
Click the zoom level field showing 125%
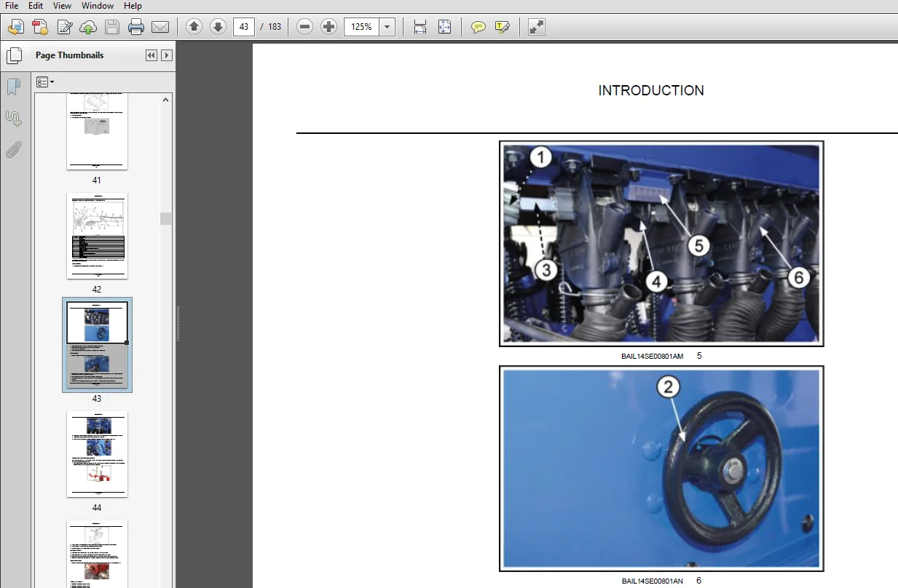pos(363,27)
